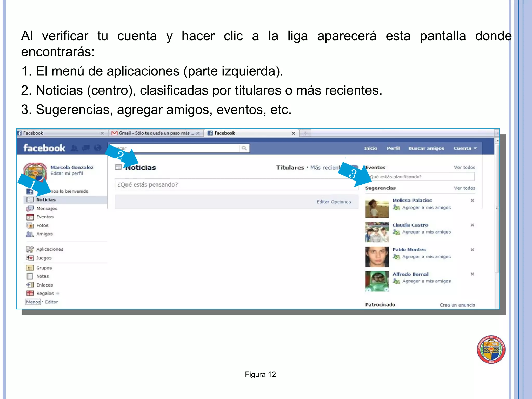Open Fotos icon in left menu
Screen dimensions: 532x399
[x=30, y=225]
